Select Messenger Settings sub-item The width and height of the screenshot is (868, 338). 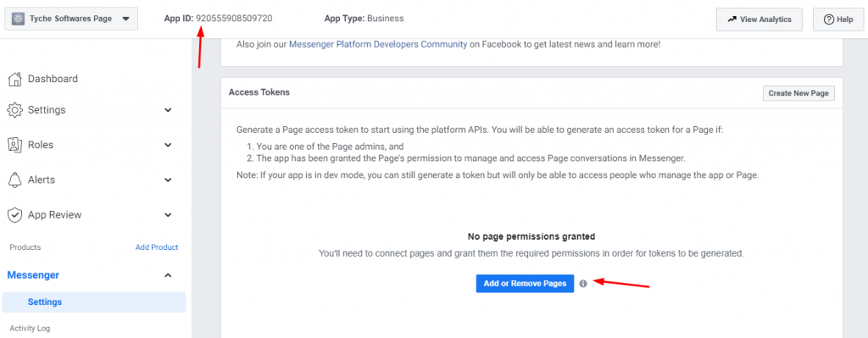[94, 302]
